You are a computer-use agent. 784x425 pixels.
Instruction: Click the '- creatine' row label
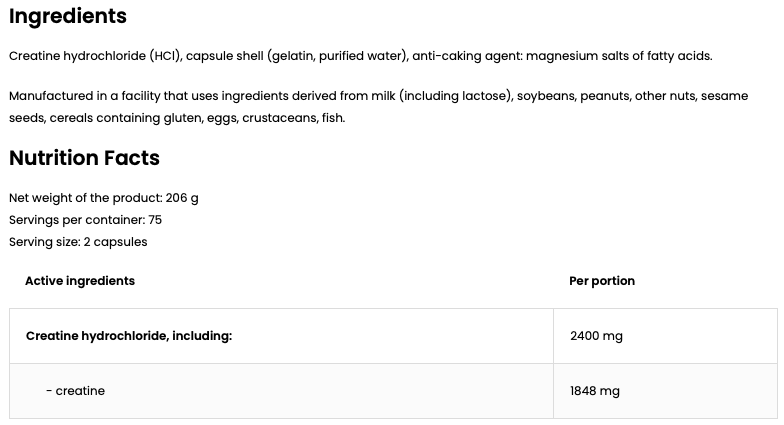75,391
